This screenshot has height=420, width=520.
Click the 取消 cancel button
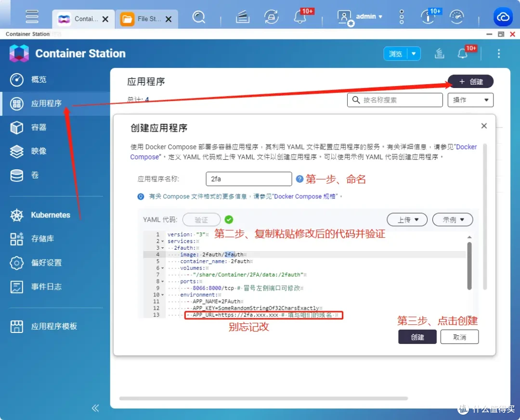[459, 337]
